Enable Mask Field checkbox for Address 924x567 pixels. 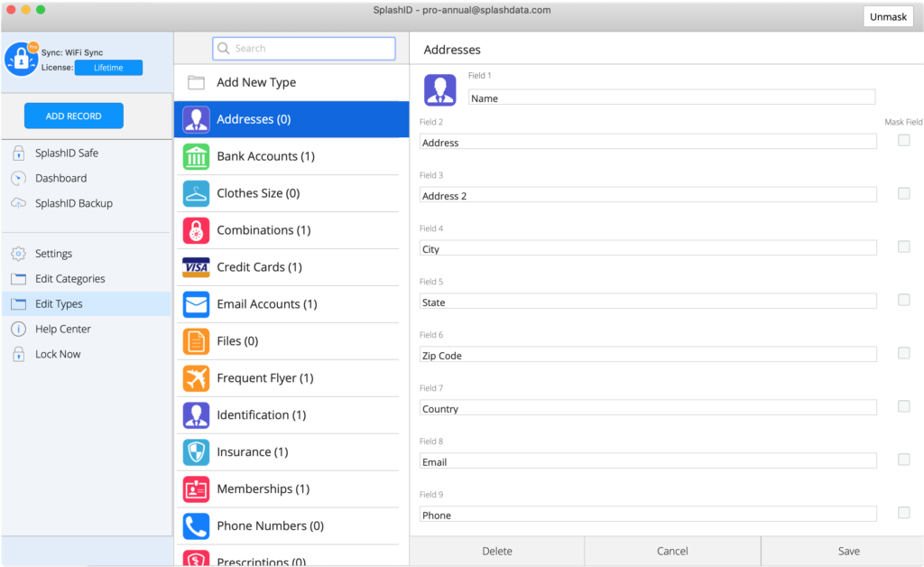point(903,140)
